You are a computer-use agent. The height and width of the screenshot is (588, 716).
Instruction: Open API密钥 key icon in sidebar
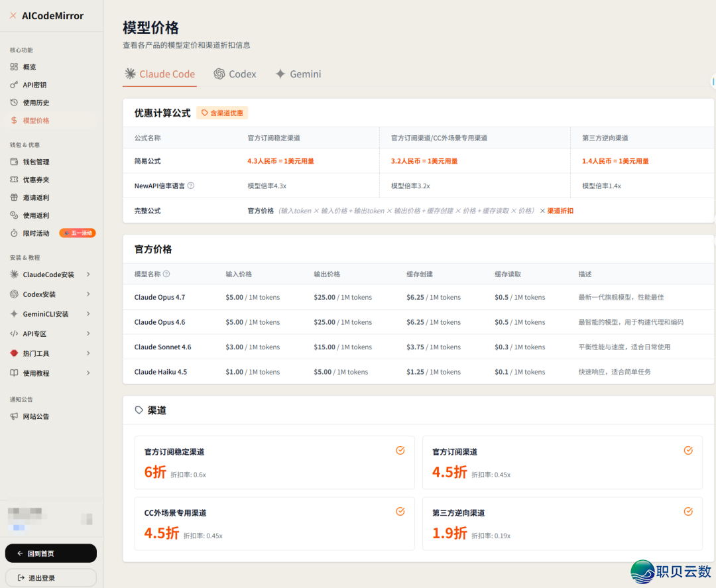[14, 84]
